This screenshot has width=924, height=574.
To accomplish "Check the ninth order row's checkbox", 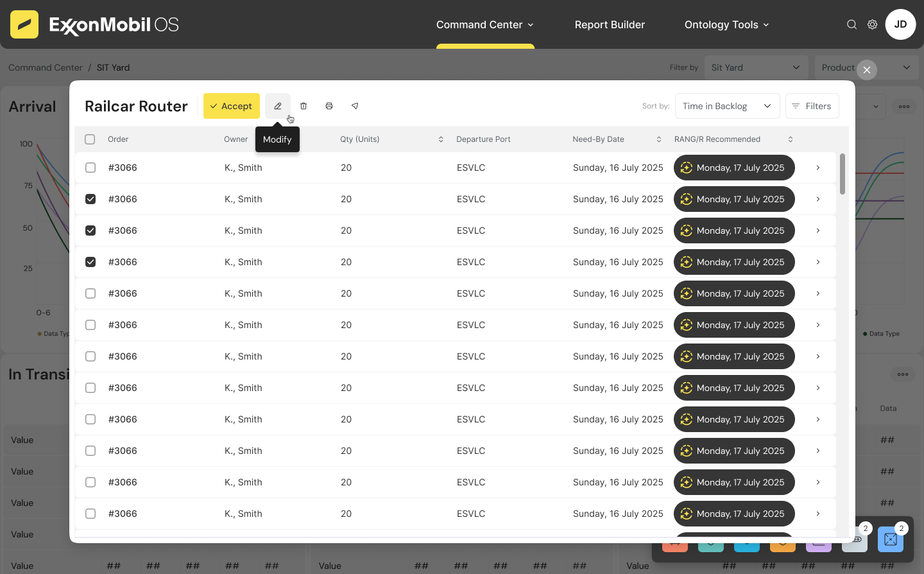I will [x=90, y=419].
